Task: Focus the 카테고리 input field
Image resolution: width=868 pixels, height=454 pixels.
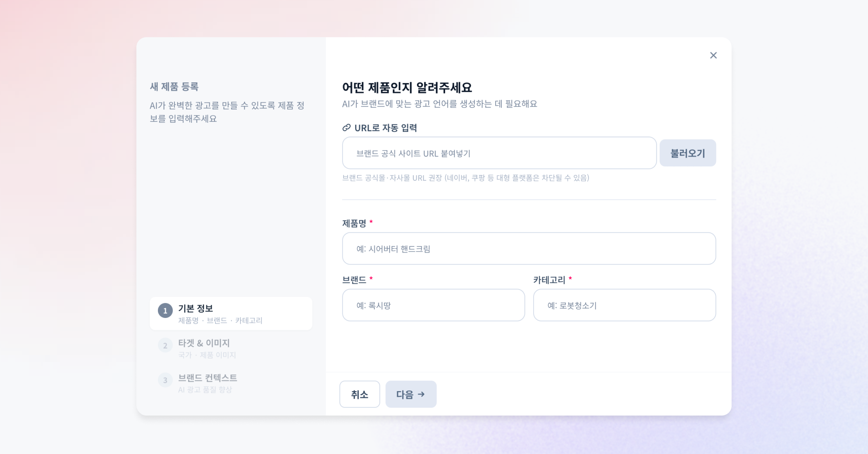Action: 625,305
